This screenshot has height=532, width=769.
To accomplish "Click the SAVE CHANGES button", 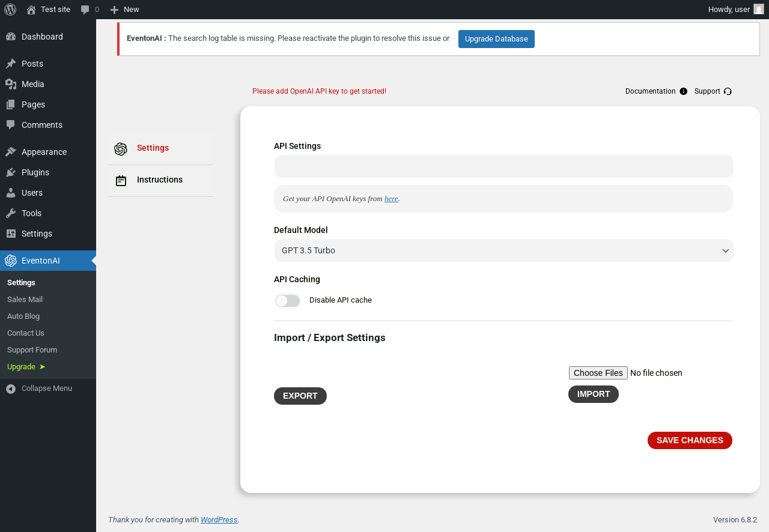I will [690, 440].
